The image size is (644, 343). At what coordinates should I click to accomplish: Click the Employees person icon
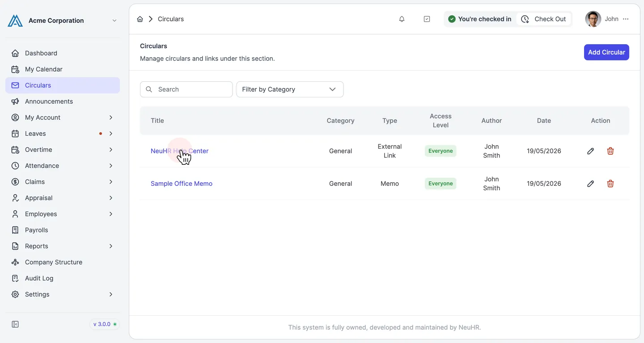click(15, 214)
